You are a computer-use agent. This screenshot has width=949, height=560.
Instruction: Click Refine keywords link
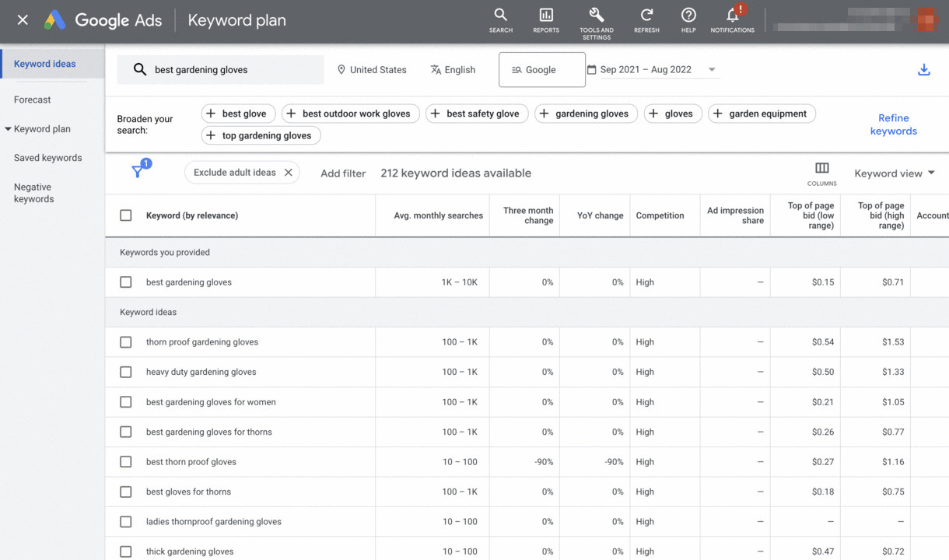pyautogui.click(x=893, y=124)
